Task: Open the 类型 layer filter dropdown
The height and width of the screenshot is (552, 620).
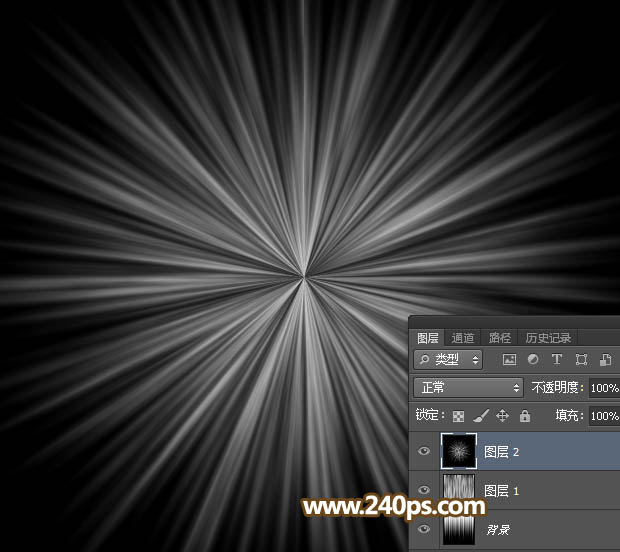Action: tap(448, 359)
